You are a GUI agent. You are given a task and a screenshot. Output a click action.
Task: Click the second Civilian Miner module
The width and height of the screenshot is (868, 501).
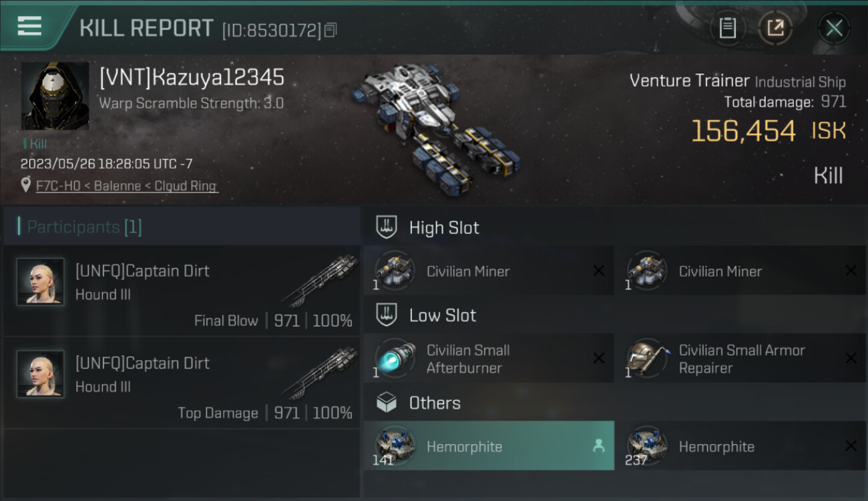pos(740,271)
